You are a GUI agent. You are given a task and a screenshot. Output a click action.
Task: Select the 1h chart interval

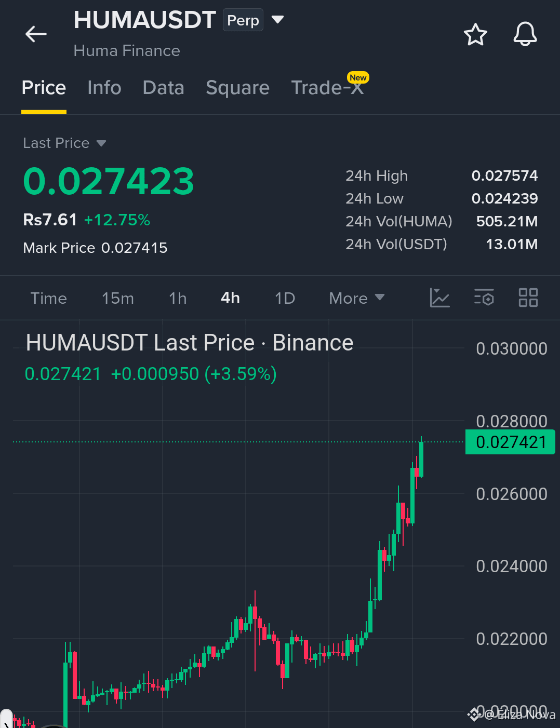(x=178, y=298)
